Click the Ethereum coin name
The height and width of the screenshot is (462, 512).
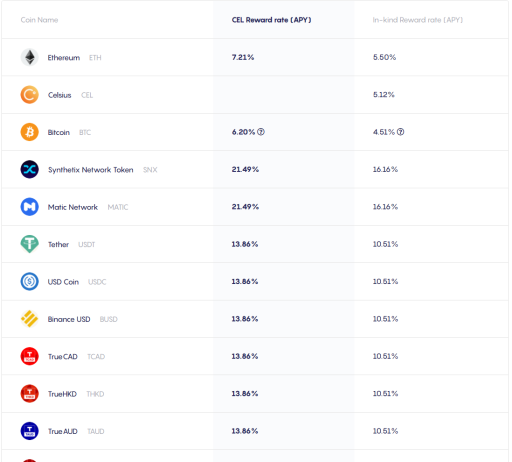coord(64,58)
